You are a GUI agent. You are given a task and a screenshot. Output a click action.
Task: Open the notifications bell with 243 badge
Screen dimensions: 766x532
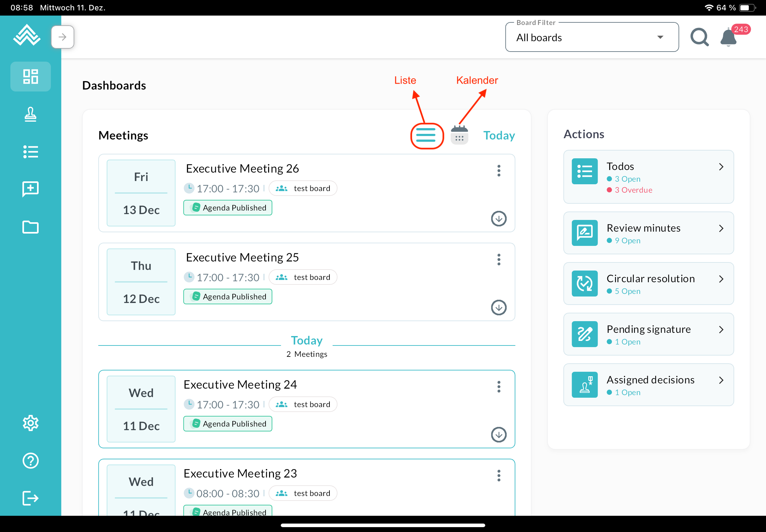(728, 37)
